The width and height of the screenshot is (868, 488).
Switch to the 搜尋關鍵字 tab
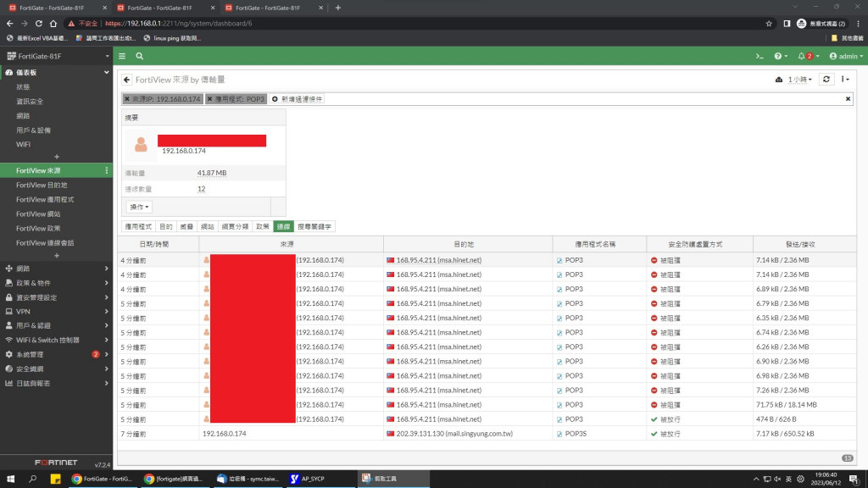tap(314, 226)
